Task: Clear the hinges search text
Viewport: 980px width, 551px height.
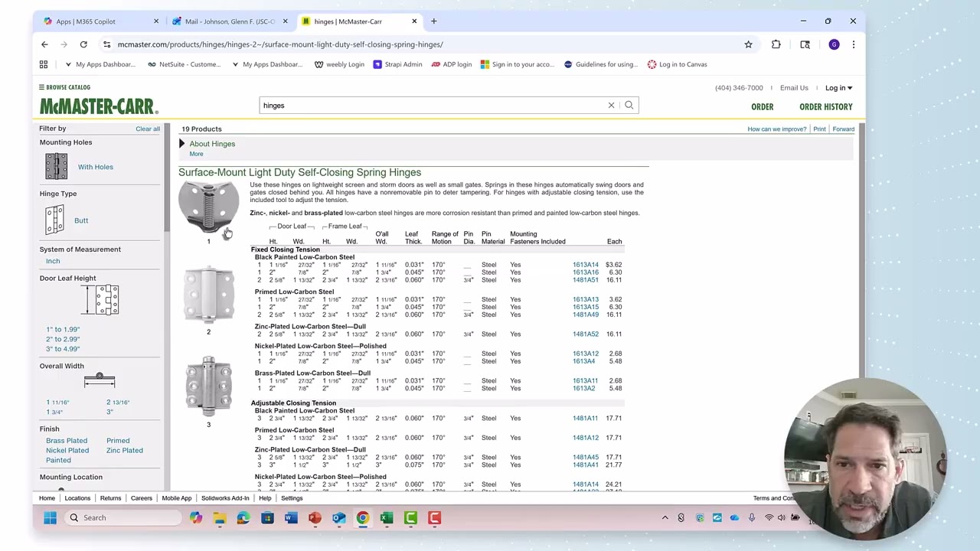Action: pos(611,105)
